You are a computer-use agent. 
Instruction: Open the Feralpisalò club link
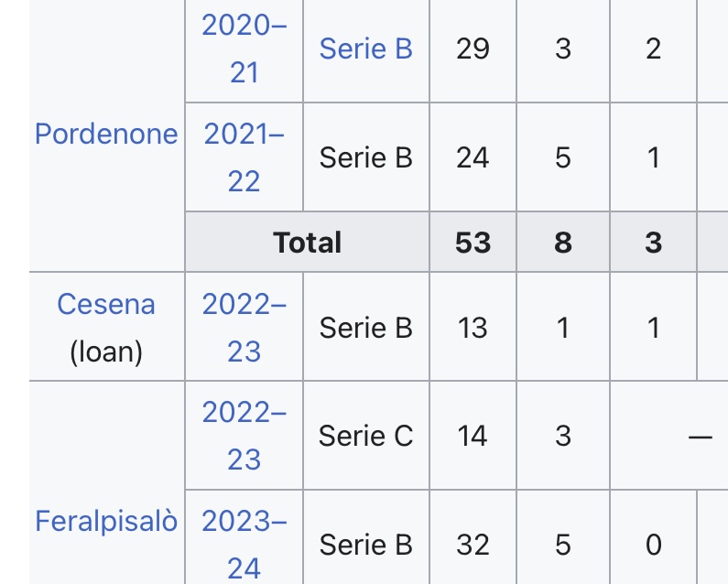tap(106, 521)
